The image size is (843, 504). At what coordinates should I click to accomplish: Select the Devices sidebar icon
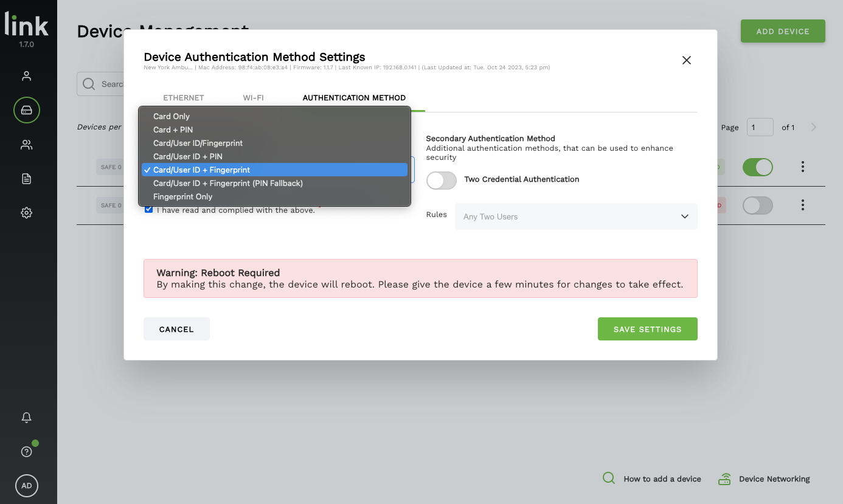point(26,110)
